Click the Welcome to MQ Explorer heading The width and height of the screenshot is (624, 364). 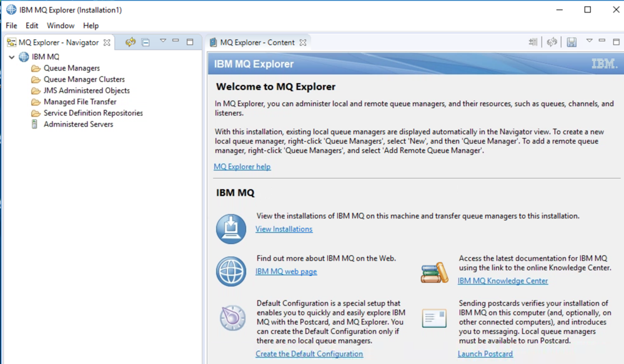[x=276, y=86]
